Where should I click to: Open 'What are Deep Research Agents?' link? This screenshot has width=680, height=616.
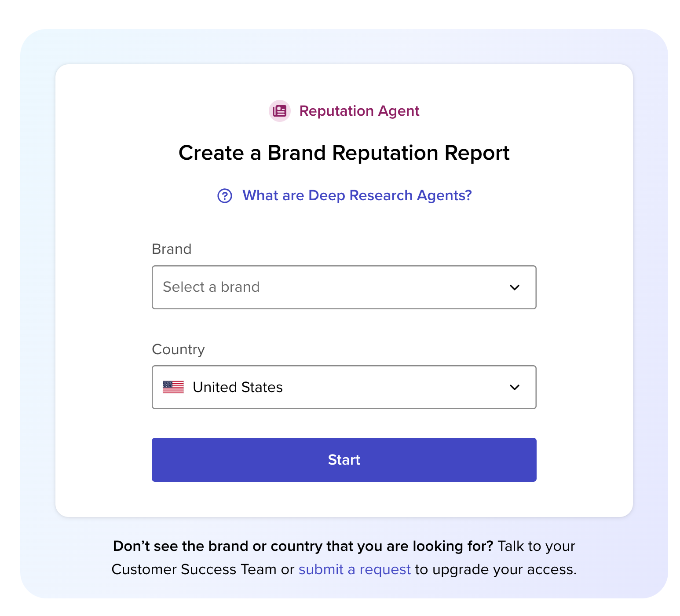[357, 195]
